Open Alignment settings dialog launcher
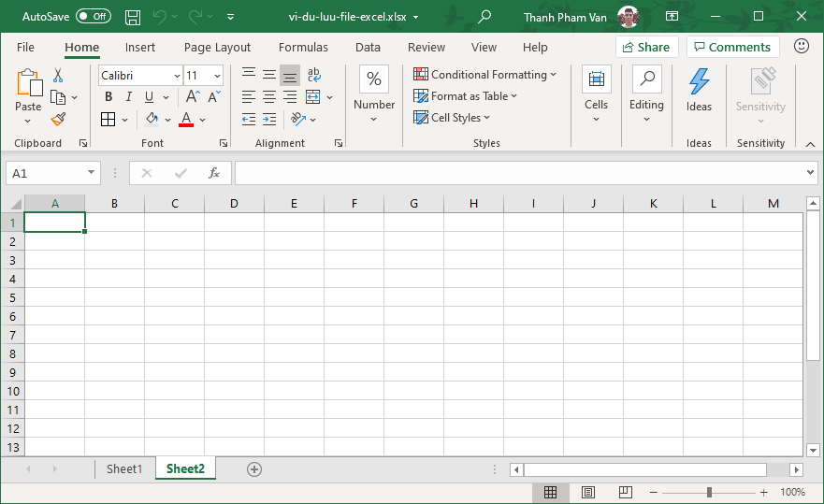This screenshot has height=504, width=824. 339,143
